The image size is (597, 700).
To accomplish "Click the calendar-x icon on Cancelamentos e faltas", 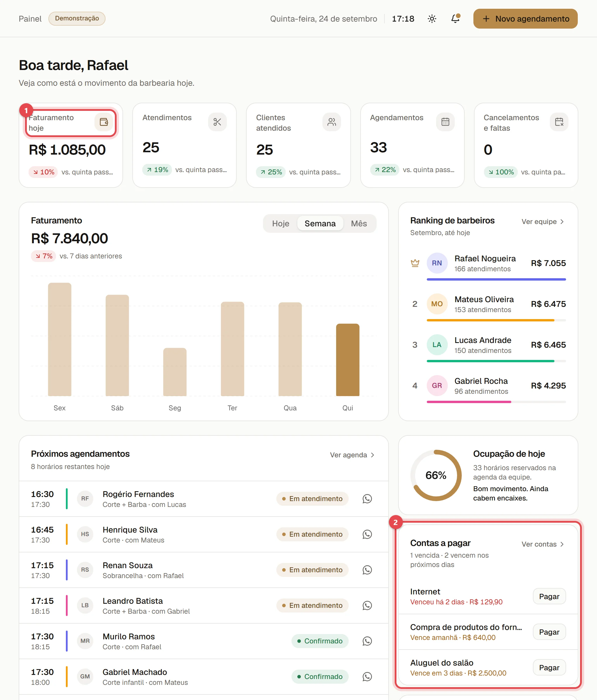I will (x=559, y=122).
